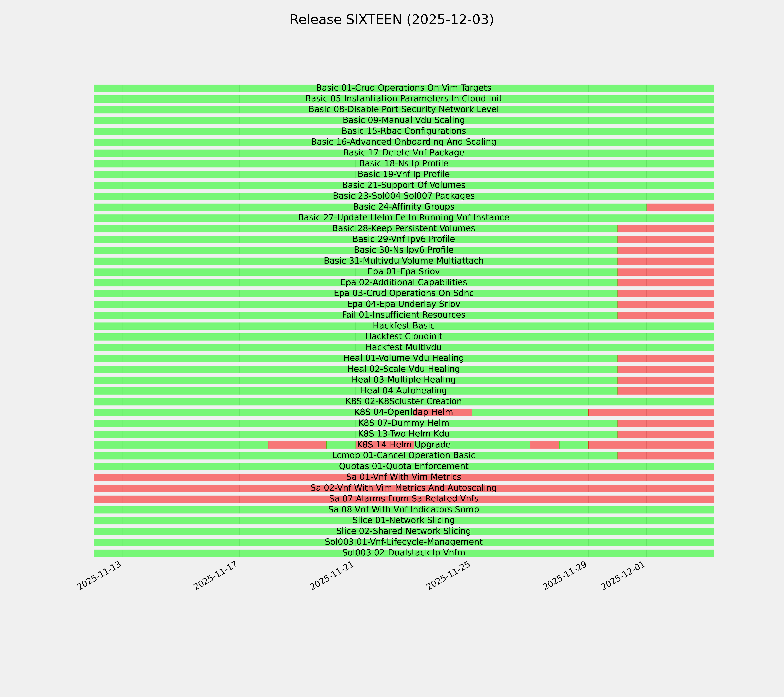The width and height of the screenshot is (784, 697).
Task: Click the "Basic 15-Rbac Configurations" label
Action: [x=403, y=131]
